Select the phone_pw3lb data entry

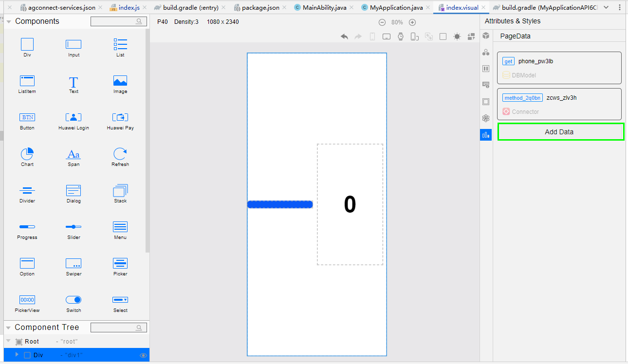pyautogui.click(x=559, y=68)
